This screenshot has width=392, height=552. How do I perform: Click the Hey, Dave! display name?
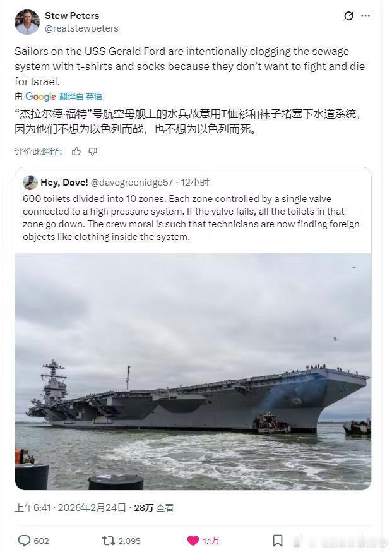click(64, 183)
